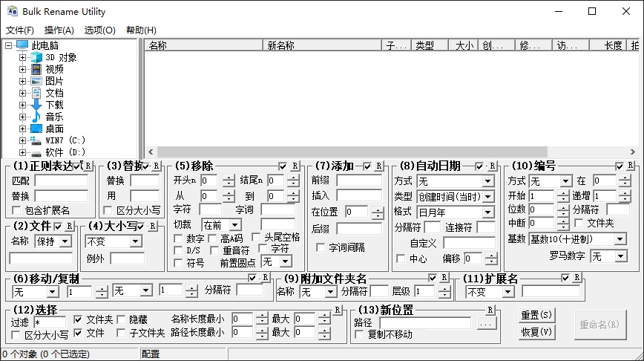Viewport: 644px width, 361px height.
Task: Reset section (10)编号 with its R button
Action: 631,166
